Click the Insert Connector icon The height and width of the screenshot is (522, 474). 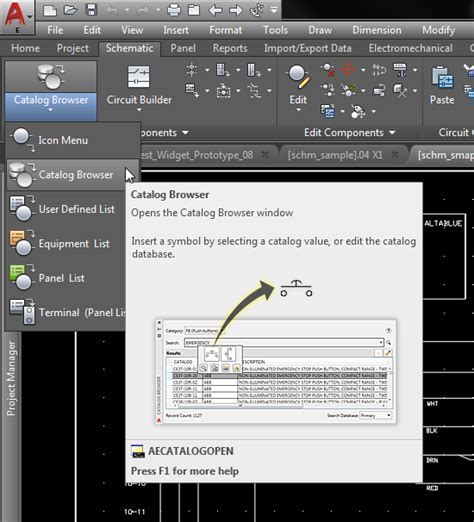tap(254, 70)
